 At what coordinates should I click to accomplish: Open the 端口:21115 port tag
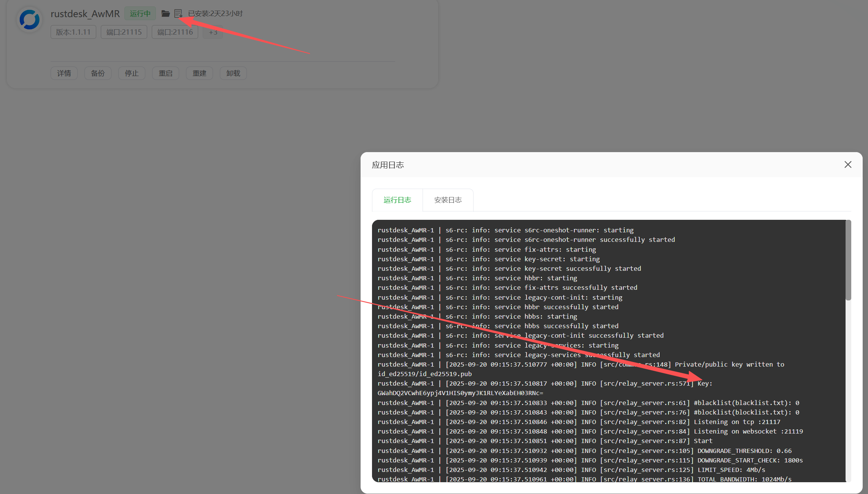124,32
